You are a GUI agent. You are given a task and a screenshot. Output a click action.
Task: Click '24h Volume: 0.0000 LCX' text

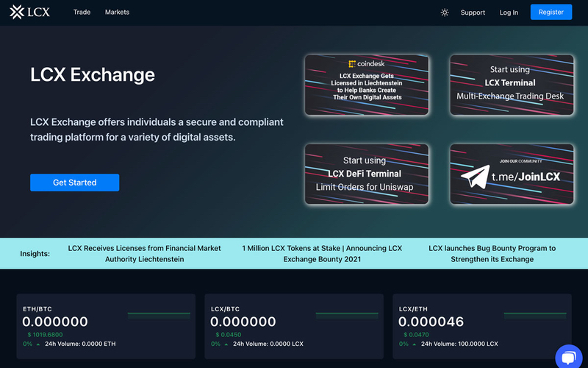coord(268,344)
